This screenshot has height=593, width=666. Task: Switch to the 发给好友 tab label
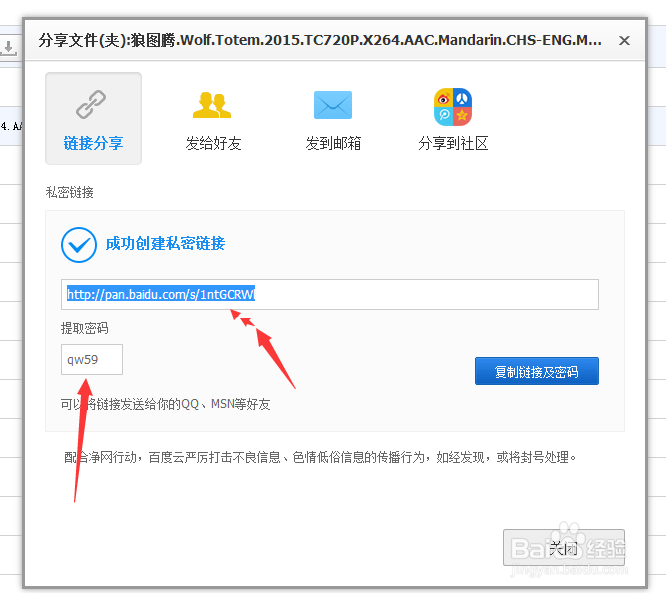[213, 144]
